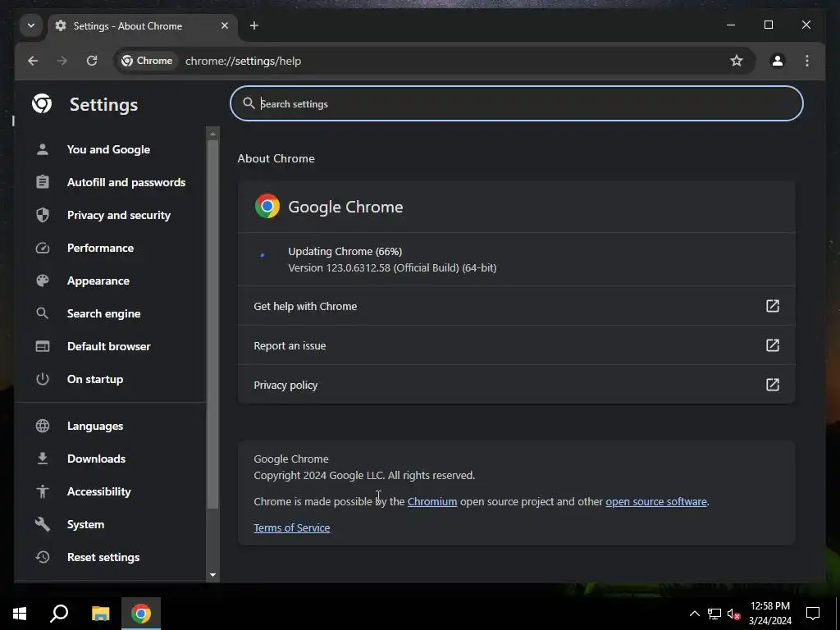Image resolution: width=840 pixels, height=630 pixels.
Task: Open external link icon for Get help with Chrome
Action: pos(773,306)
